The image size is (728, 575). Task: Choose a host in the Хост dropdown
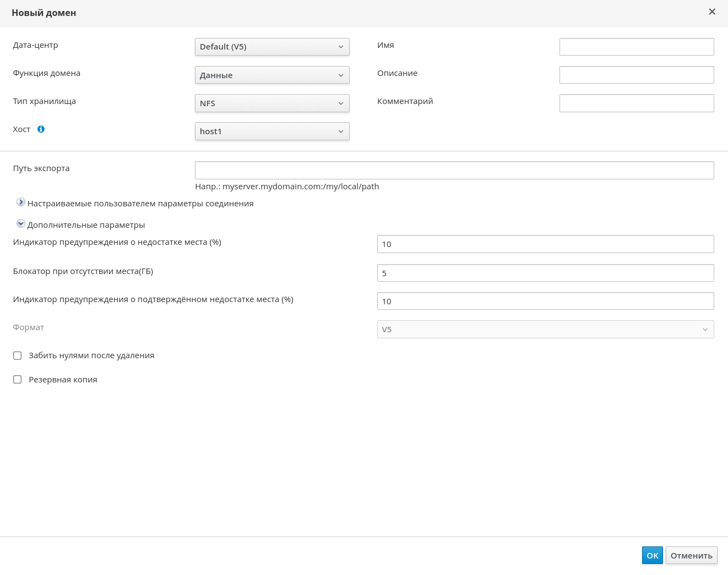[272, 132]
